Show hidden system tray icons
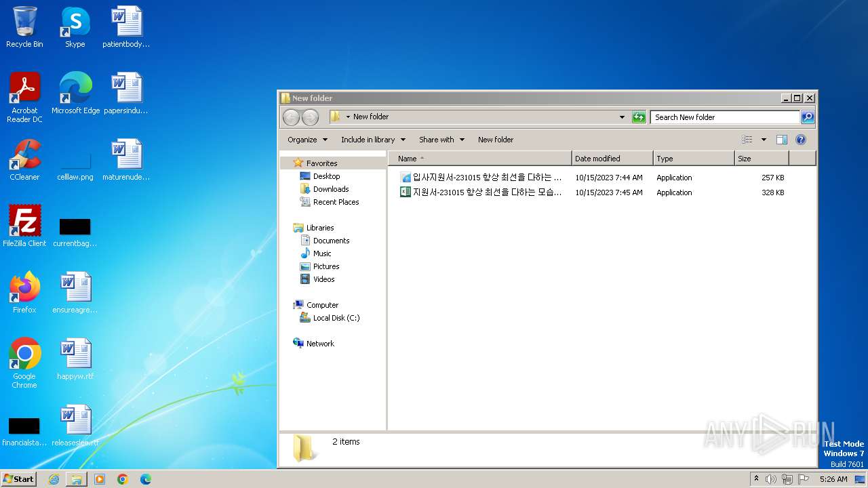The height and width of the screenshot is (488, 868). (x=756, y=479)
